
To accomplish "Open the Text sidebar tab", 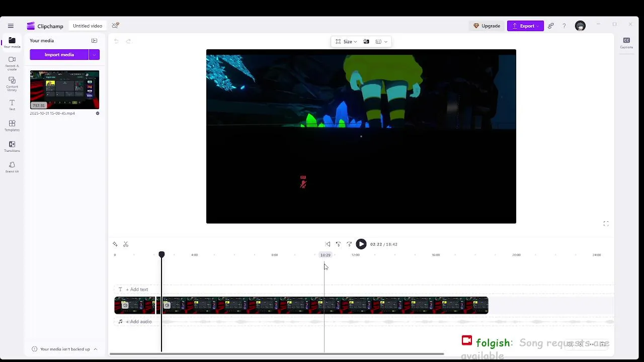I will 12,105.
